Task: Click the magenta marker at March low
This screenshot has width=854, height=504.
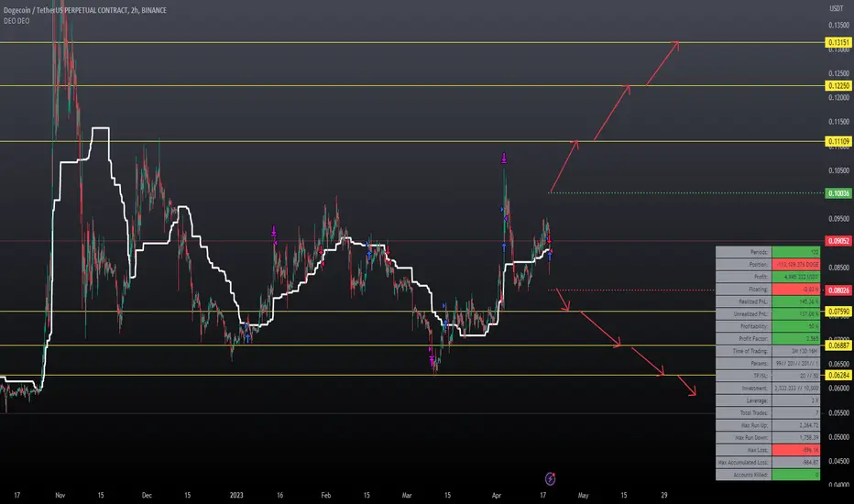Action: coord(432,360)
